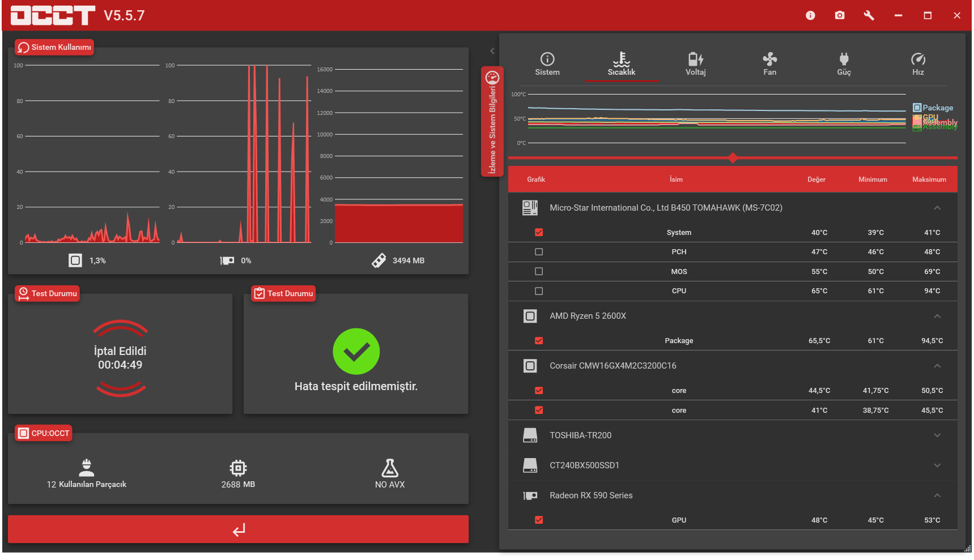Take a screenshot with the camera icon
This screenshot has height=560, width=974.
[840, 15]
